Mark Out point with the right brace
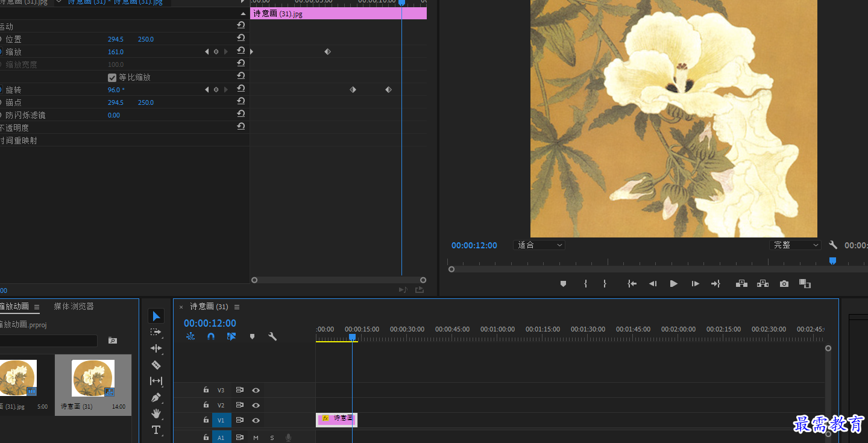This screenshot has height=443, width=868. [605, 283]
